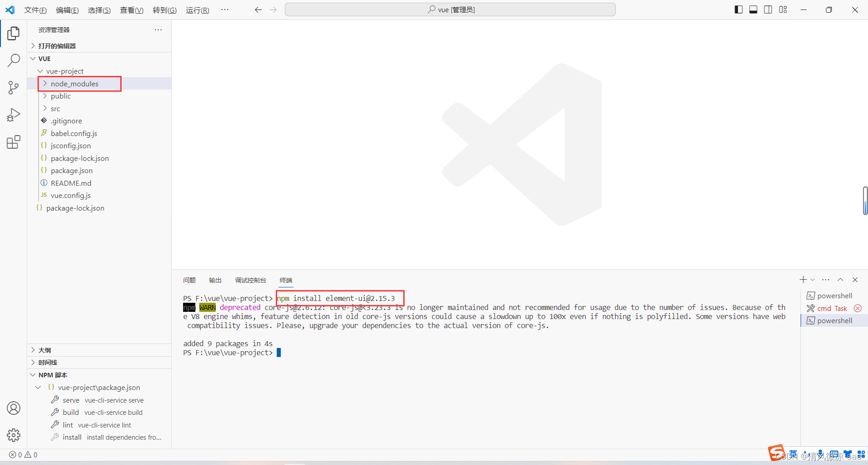Image resolution: width=868 pixels, height=465 pixels.
Task: Run the lint npm script
Action: pos(99,425)
